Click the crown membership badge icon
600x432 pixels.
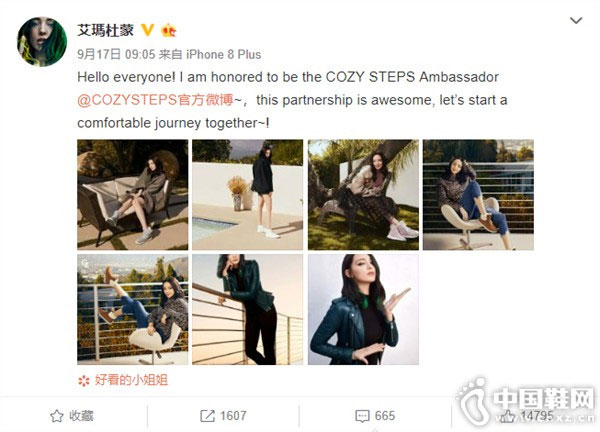tap(168, 30)
